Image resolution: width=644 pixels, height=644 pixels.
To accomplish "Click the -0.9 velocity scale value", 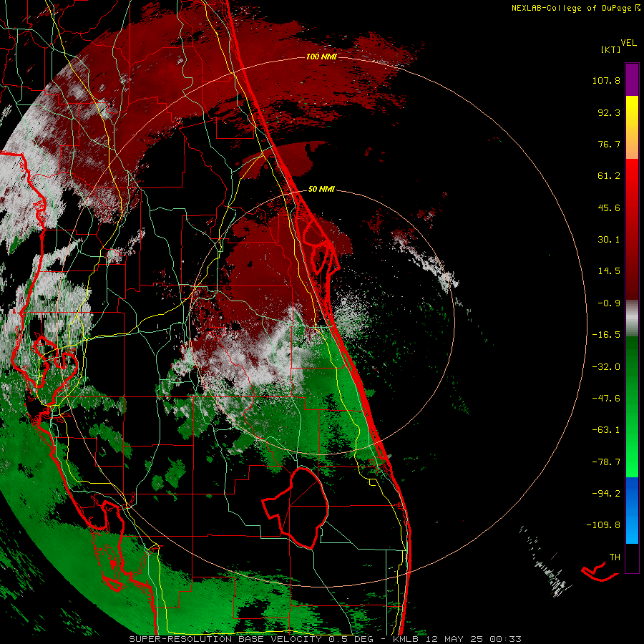I will point(609,303).
